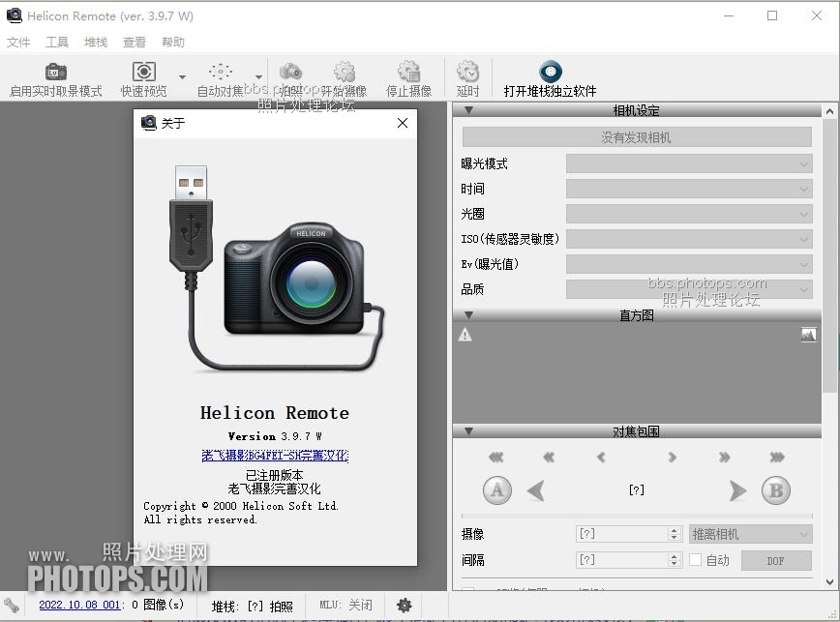840x622 pixels.
Task: Open the 帮助 menu
Action: [172, 43]
